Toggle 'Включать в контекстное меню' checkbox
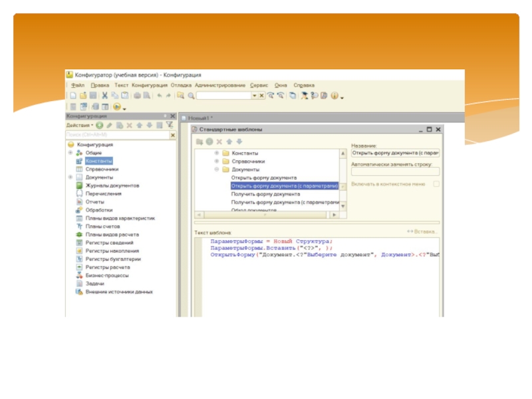 point(436,184)
